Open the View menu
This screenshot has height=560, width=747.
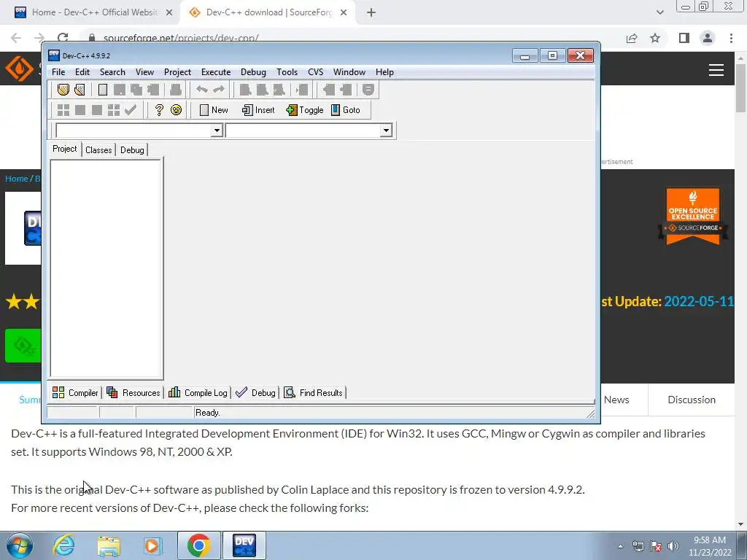tap(145, 72)
